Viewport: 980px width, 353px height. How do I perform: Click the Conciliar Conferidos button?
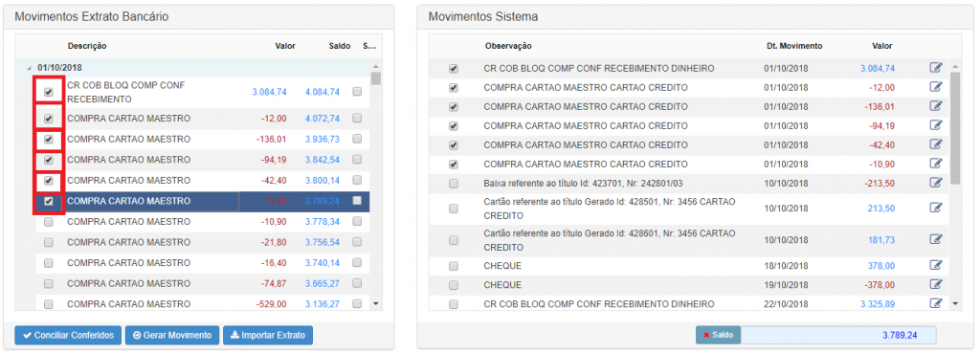(68, 336)
